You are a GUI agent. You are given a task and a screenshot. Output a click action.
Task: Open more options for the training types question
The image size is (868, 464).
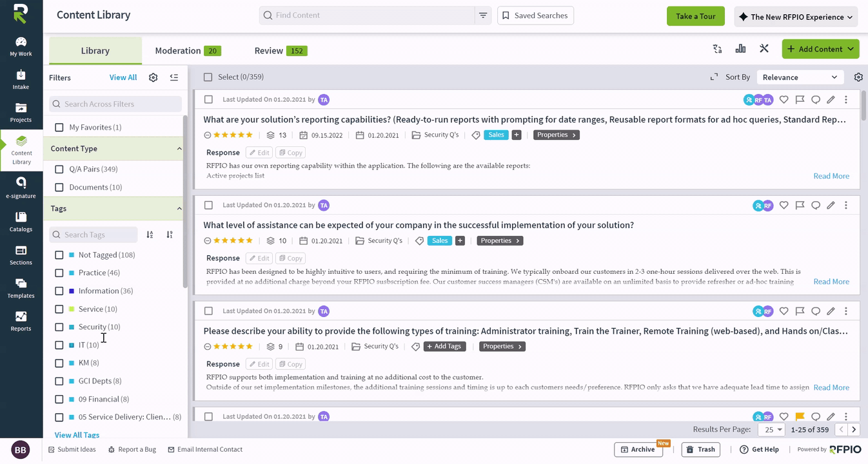pyautogui.click(x=846, y=311)
